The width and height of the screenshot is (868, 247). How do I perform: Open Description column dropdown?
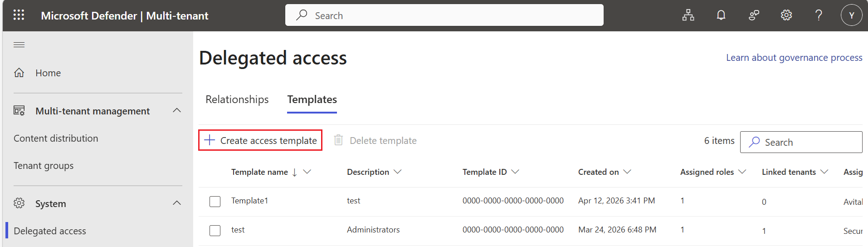[398, 172]
